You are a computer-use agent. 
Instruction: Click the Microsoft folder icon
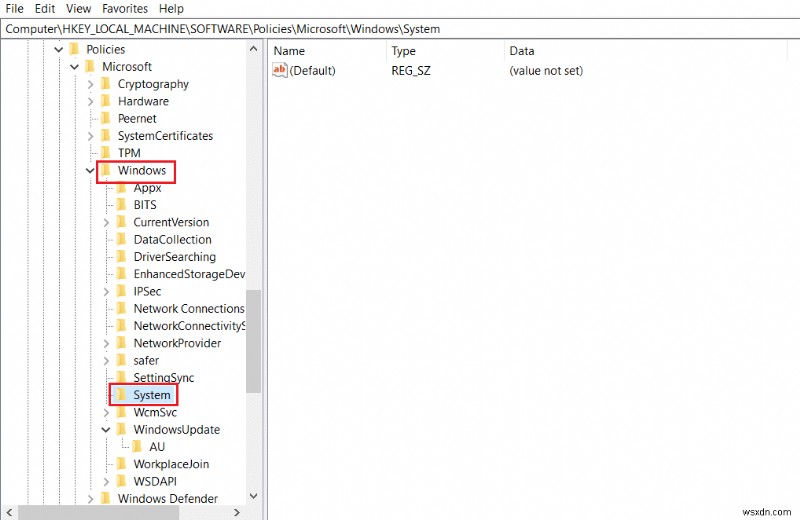[x=90, y=66]
